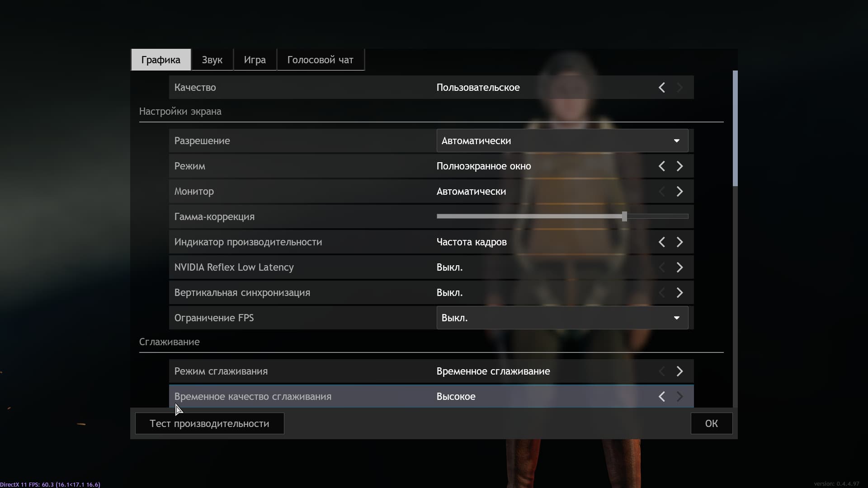Open the Ограничение FPS dropdown
Screen dimensions: 868x488
[x=677, y=318]
